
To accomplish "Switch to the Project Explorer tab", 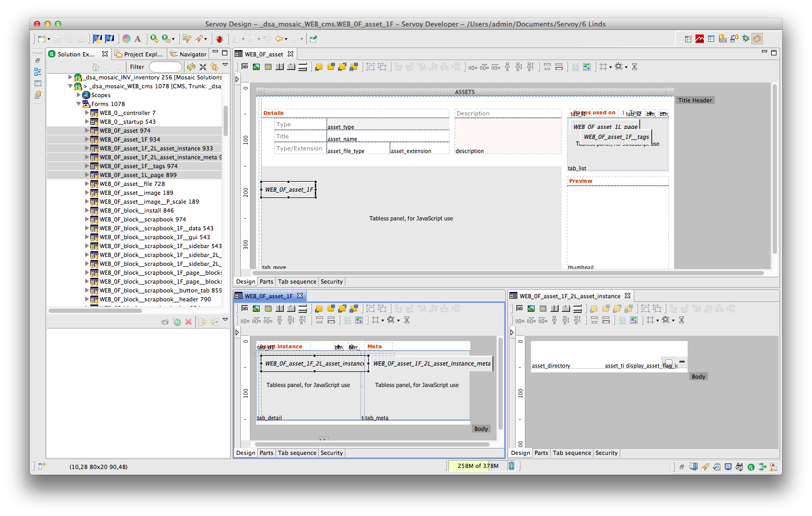I will 139,54.
